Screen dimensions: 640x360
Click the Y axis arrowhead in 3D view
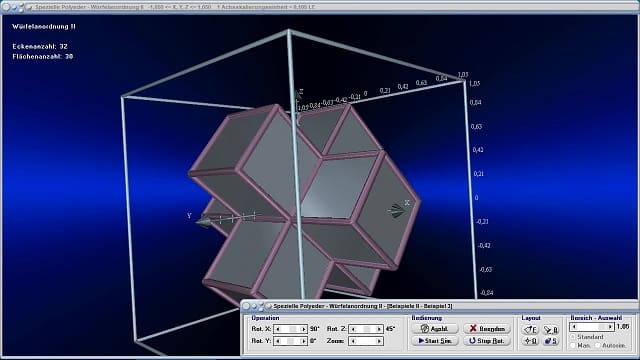203,222
